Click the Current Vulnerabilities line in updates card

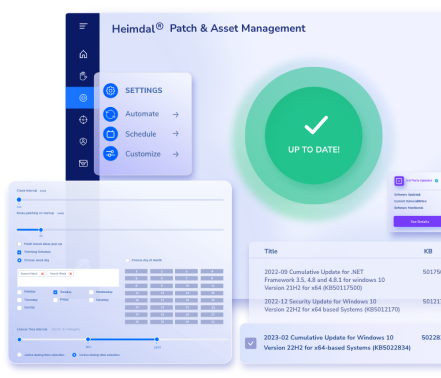pos(410,201)
